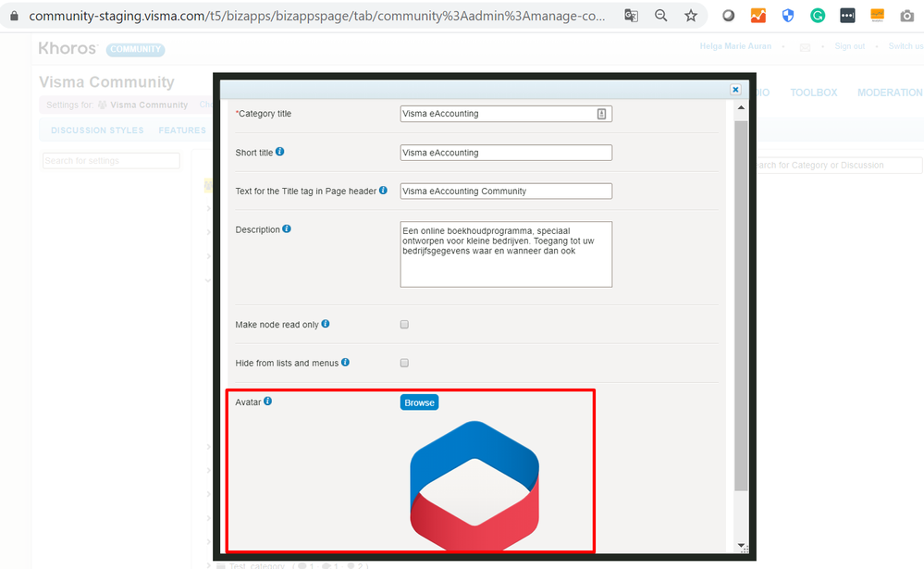Open the Features tab
The image size is (924, 569).
[x=182, y=130]
